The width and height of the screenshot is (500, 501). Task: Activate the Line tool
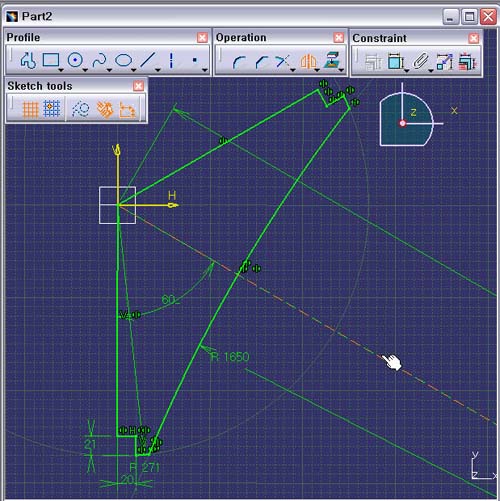[147, 60]
